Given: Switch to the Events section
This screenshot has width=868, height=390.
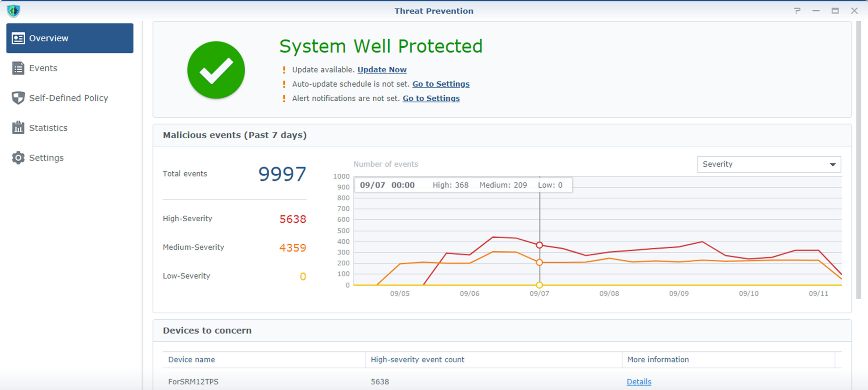Looking at the screenshot, I should [x=43, y=68].
